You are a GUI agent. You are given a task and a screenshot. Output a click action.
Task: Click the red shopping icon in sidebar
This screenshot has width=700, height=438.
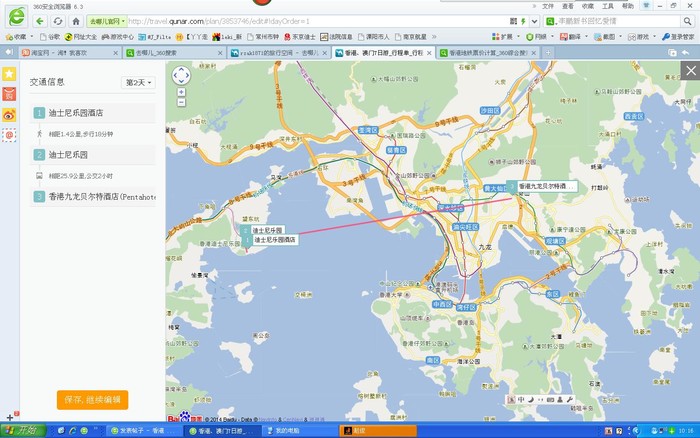9,94
